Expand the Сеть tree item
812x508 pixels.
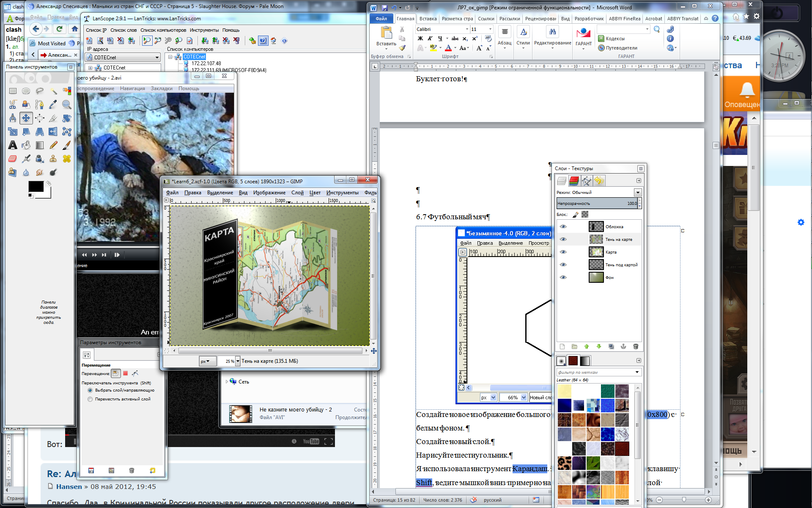227,382
